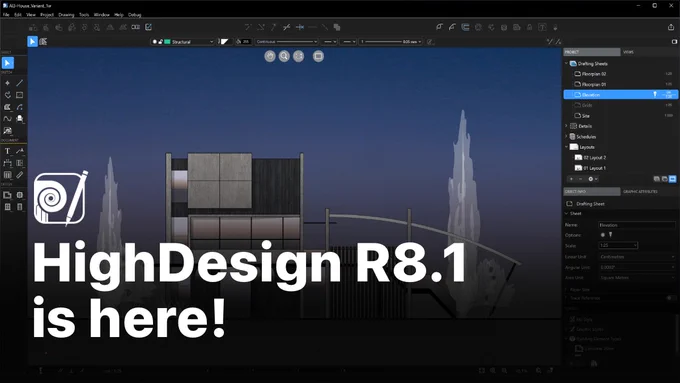Collapse the Drafting Sheets tree node
This screenshot has height=383, width=680.
click(566, 63)
